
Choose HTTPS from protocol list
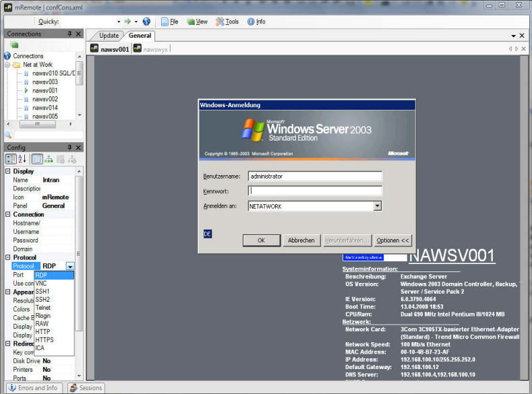pos(54,340)
